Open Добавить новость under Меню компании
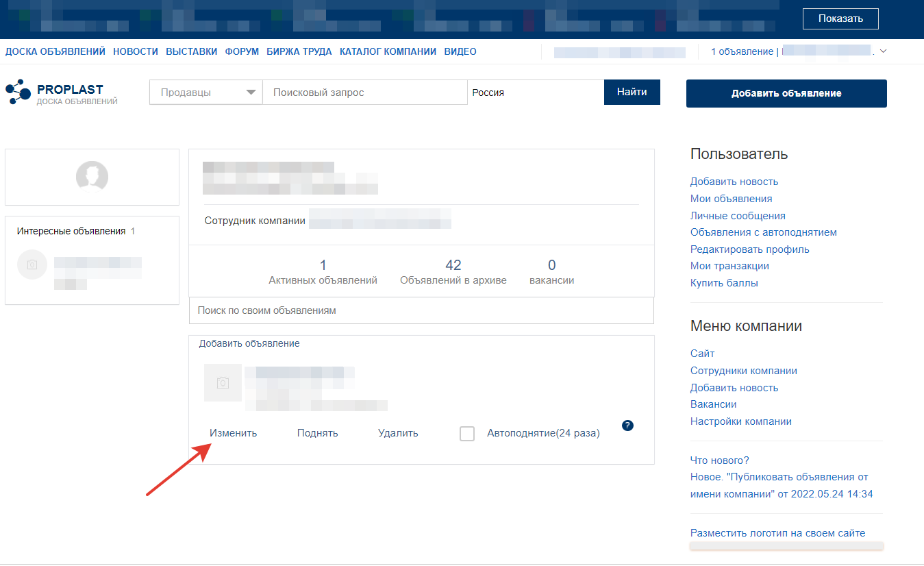The width and height of the screenshot is (924, 566). pos(734,388)
